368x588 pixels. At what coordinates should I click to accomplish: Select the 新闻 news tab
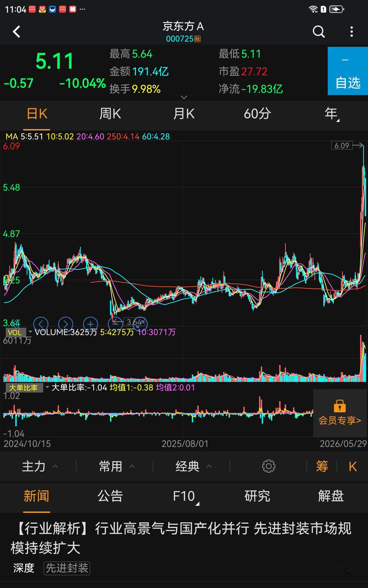coord(37,496)
